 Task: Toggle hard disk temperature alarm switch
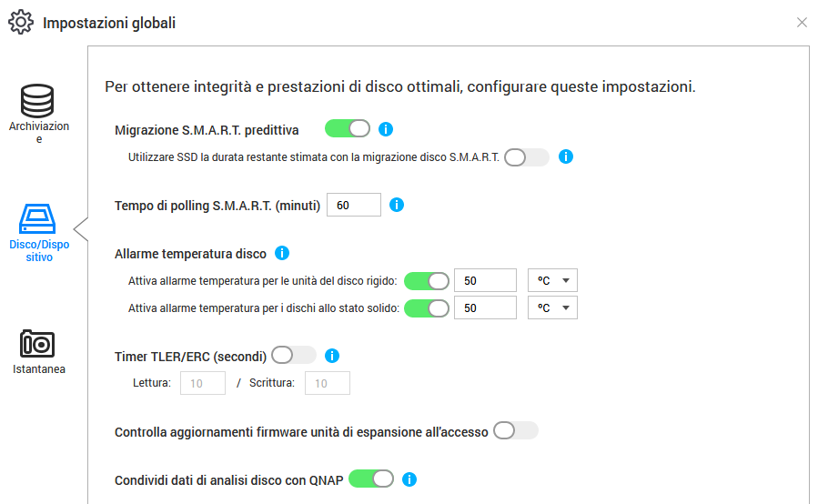pyautogui.click(x=427, y=280)
